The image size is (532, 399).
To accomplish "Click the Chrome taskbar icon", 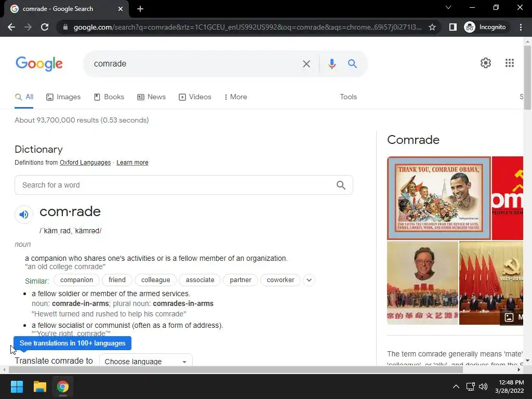I will [63, 387].
